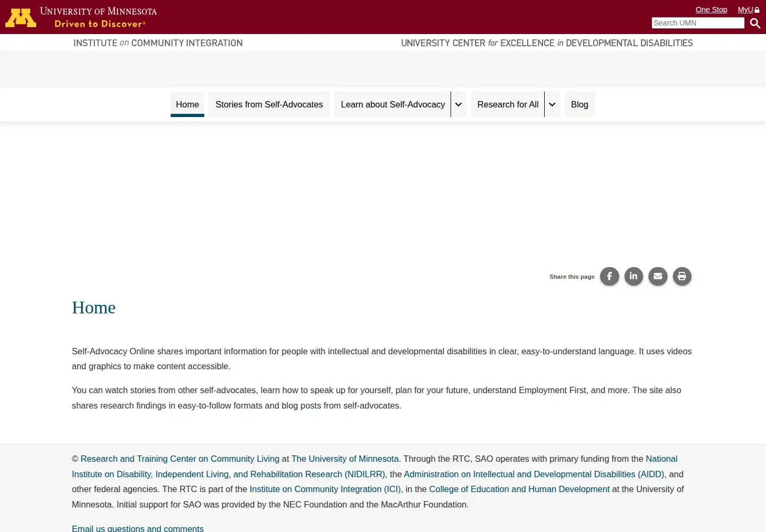Expand the Learn about Self-Advocacy submenu
The height and width of the screenshot is (532, 766).
coord(459,104)
